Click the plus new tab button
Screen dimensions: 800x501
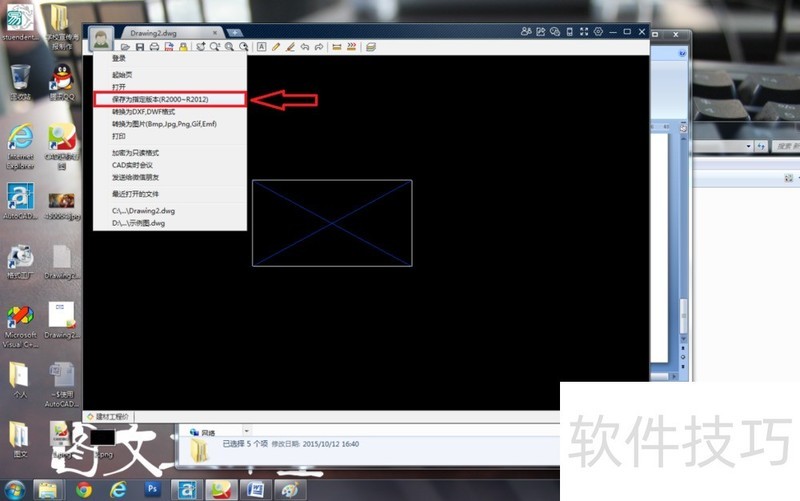coord(235,33)
